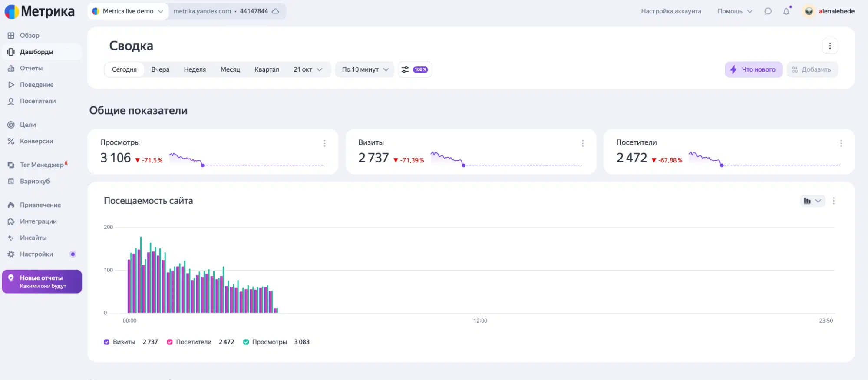Select the Сегодня period tab

tap(124, 69)
